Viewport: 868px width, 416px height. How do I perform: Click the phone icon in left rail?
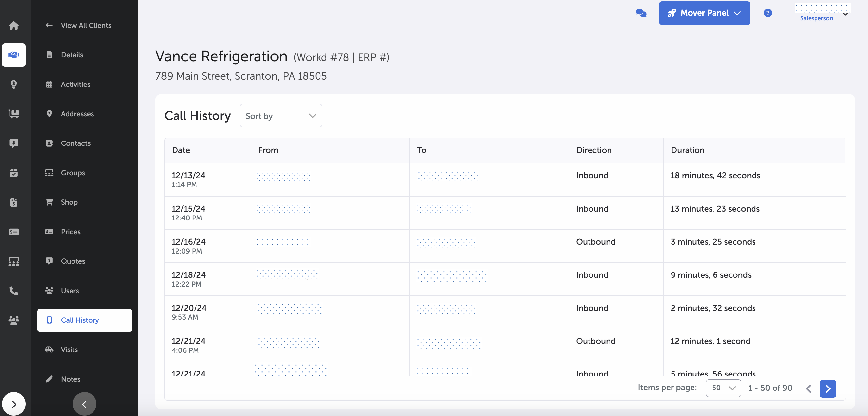(x=13, y=291)
